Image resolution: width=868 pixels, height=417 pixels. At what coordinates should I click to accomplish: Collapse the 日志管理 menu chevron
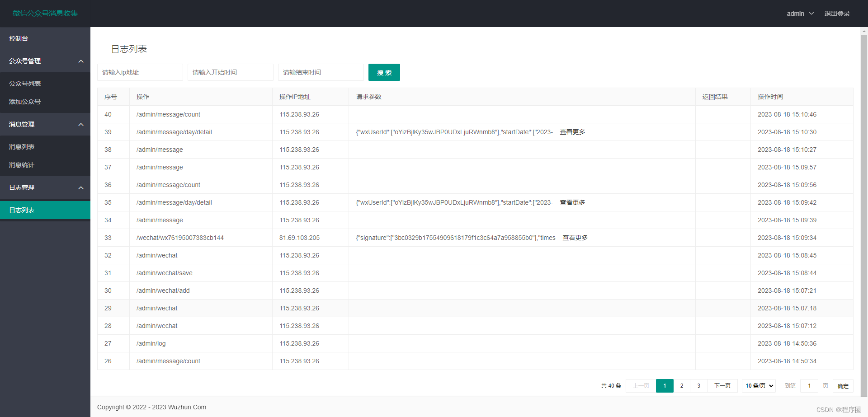point(81,188)
